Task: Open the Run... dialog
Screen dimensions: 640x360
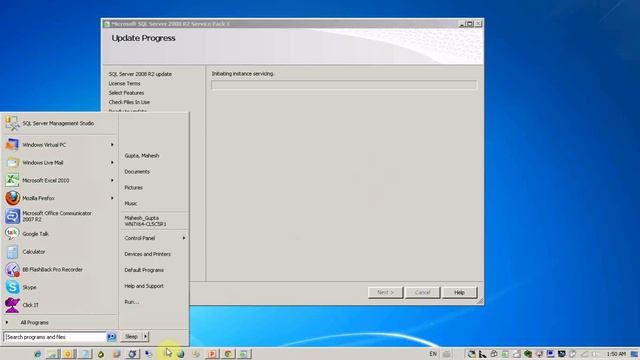Action: tap(131, 302)
